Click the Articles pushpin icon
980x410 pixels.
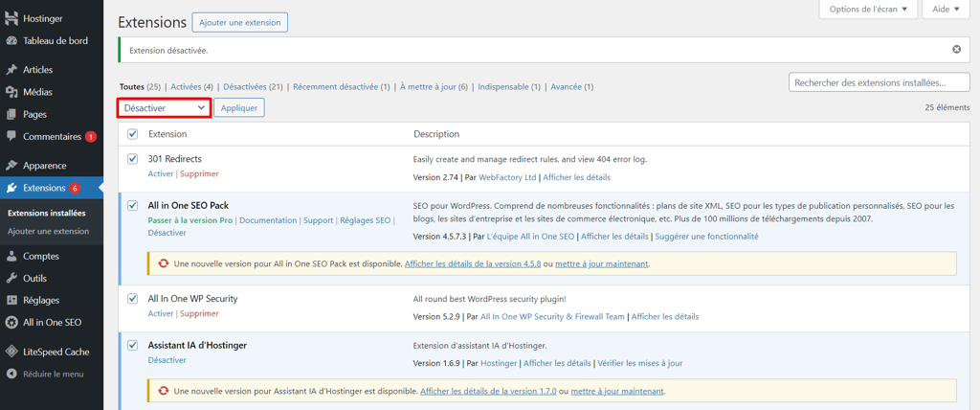pos(11,70)
